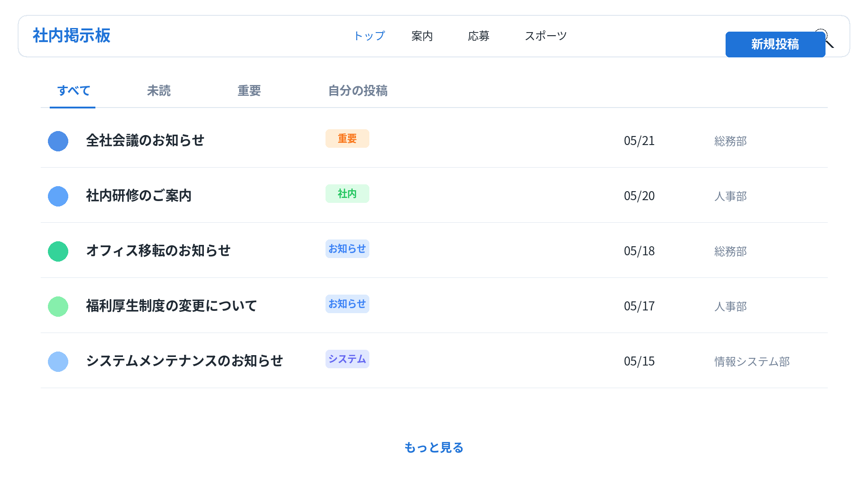Switch to the 自分の投稿 tab
Image resolution: width=868 pixels, height=488 pixels.
[358, 91]
